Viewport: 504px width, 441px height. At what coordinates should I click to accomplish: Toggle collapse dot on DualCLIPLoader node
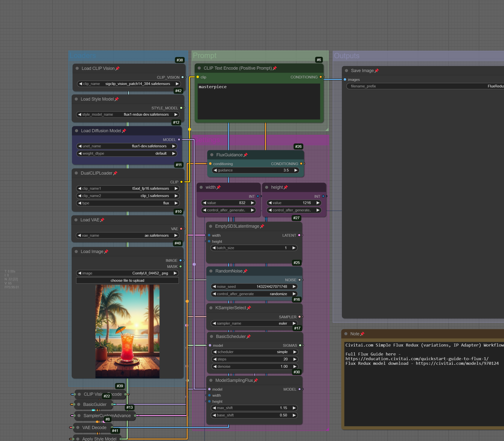point(76,173)
